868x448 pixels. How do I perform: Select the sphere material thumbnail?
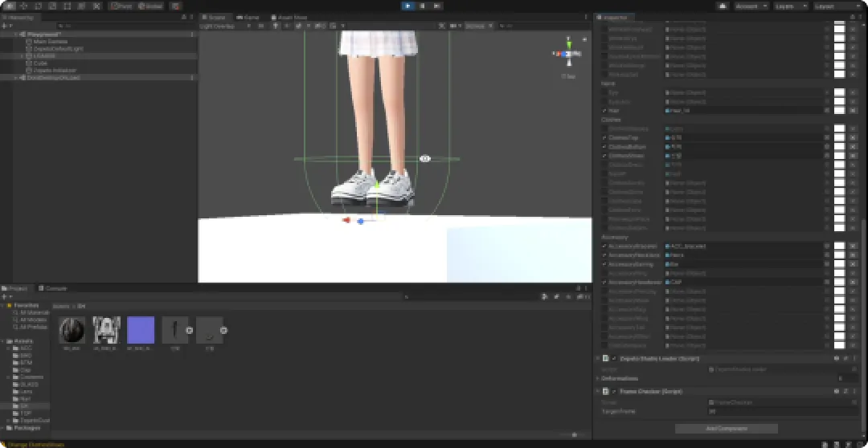pos(72,330)
